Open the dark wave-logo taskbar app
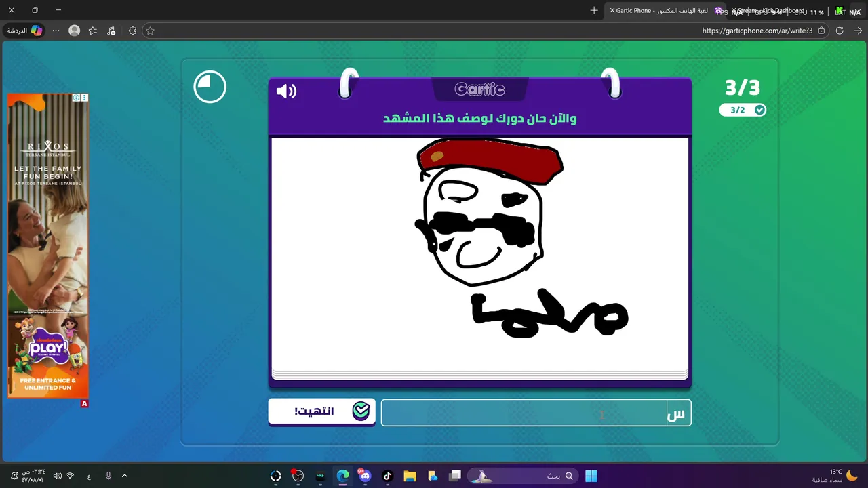Screen dimensions: 868x488 click(320, 476)
